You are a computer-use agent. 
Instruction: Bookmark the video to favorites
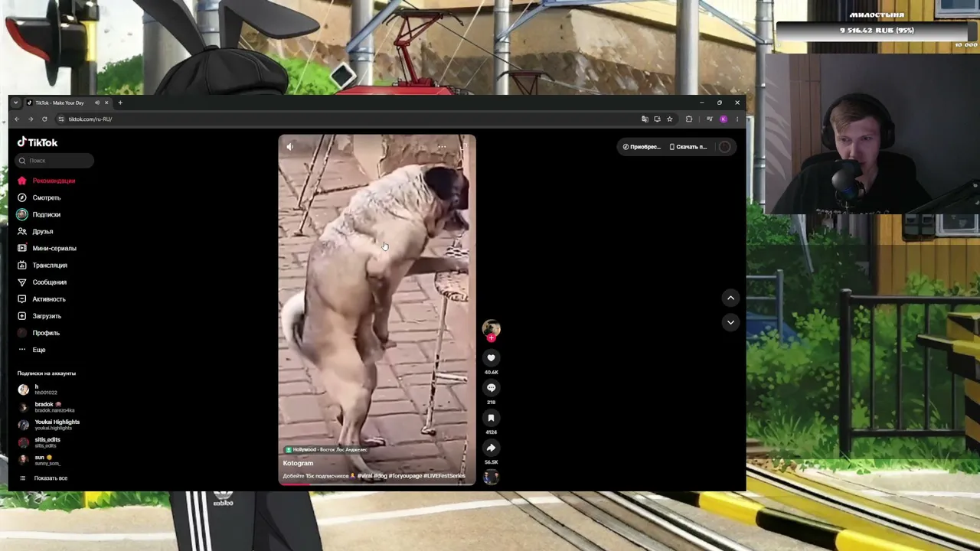(x=492, y=418)
